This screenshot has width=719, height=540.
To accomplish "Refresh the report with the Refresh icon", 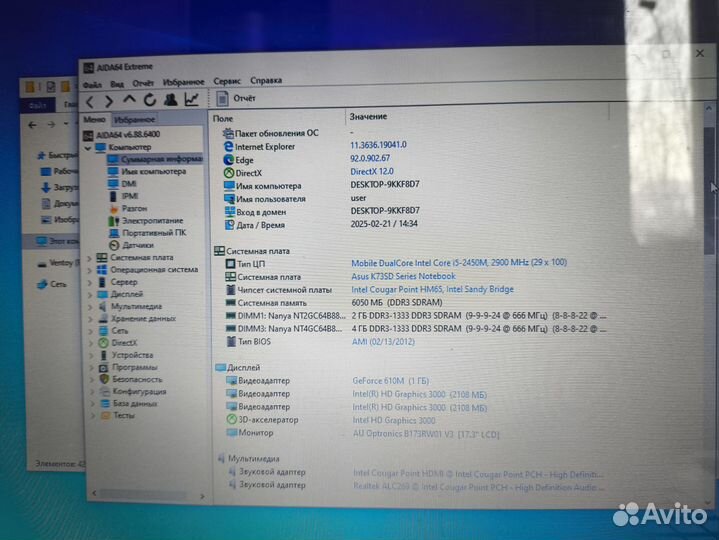I will click(150, 100).
